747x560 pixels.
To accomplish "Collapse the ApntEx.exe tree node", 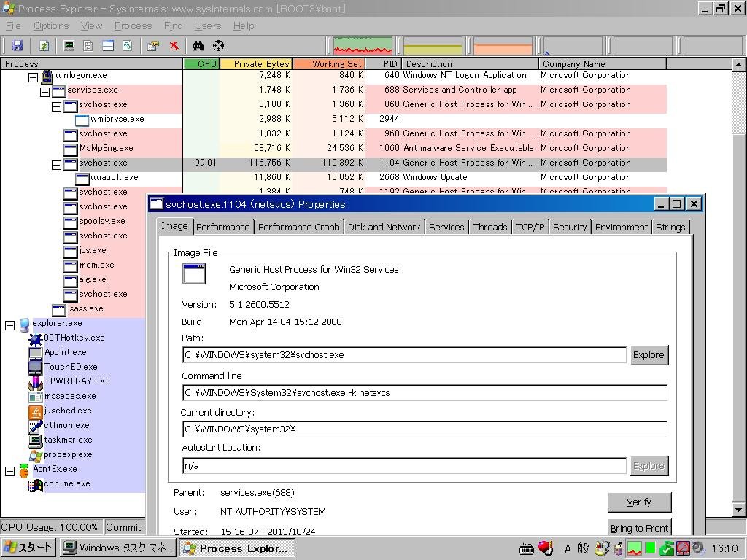I will tap(10, 471).
